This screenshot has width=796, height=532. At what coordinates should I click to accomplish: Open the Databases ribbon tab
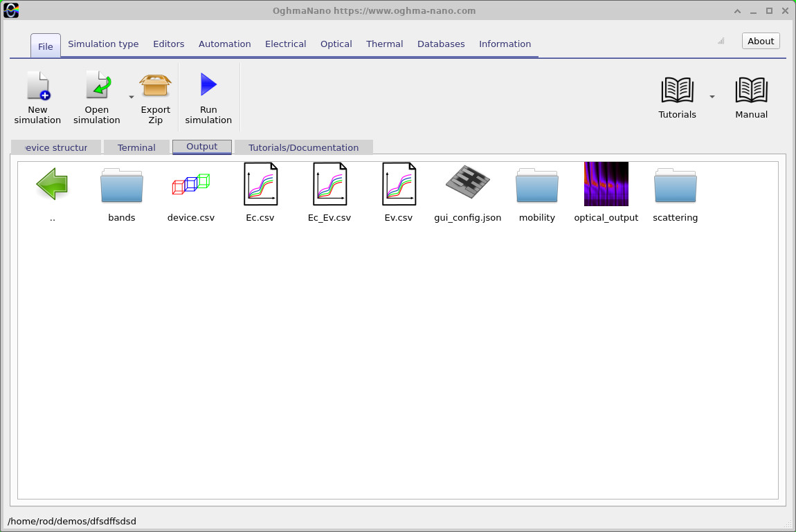441,44
